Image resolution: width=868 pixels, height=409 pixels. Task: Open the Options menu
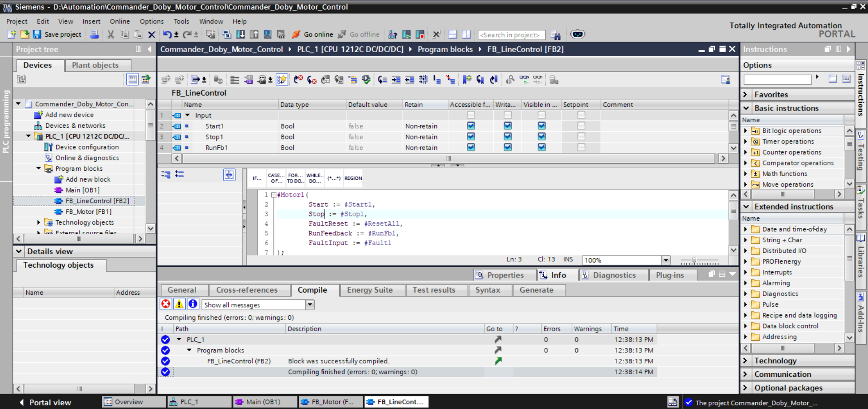click(x=152, y=21)
